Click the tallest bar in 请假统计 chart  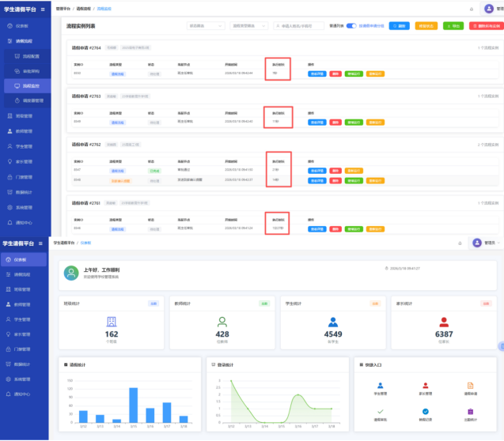[x=134, y=405]
